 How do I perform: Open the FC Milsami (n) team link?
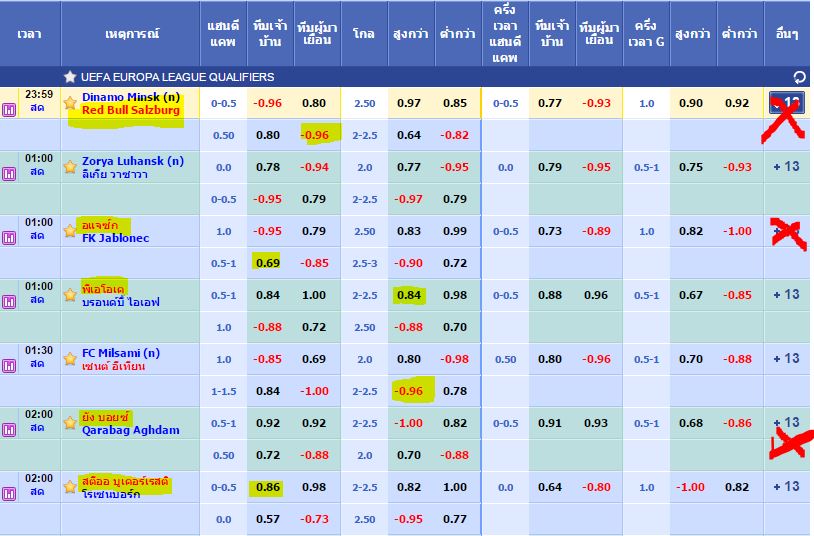click(x=121, y=353)
